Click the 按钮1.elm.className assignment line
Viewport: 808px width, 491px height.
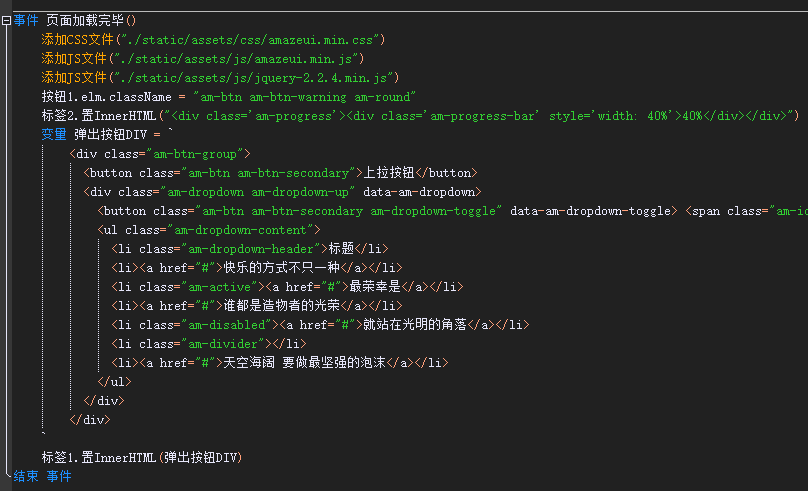point(228,97)
